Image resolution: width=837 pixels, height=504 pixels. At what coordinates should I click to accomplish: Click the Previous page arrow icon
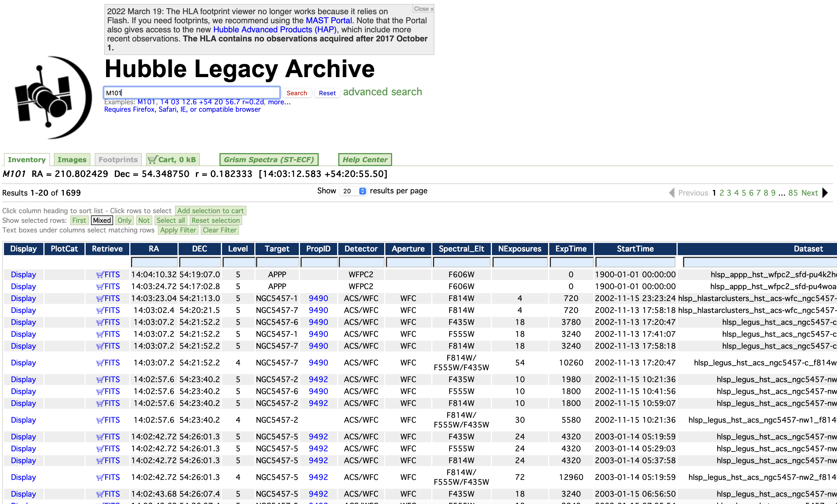[x=672, y=193]
